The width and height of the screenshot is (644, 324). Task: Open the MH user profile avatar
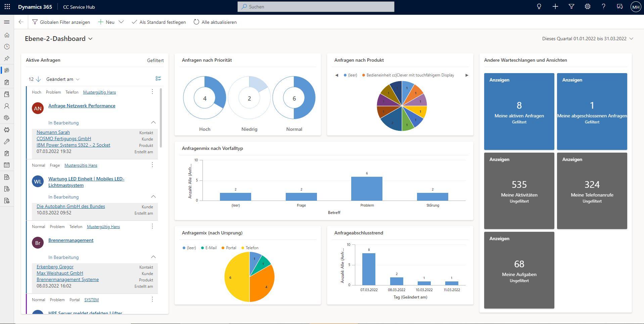click(636, 7)
